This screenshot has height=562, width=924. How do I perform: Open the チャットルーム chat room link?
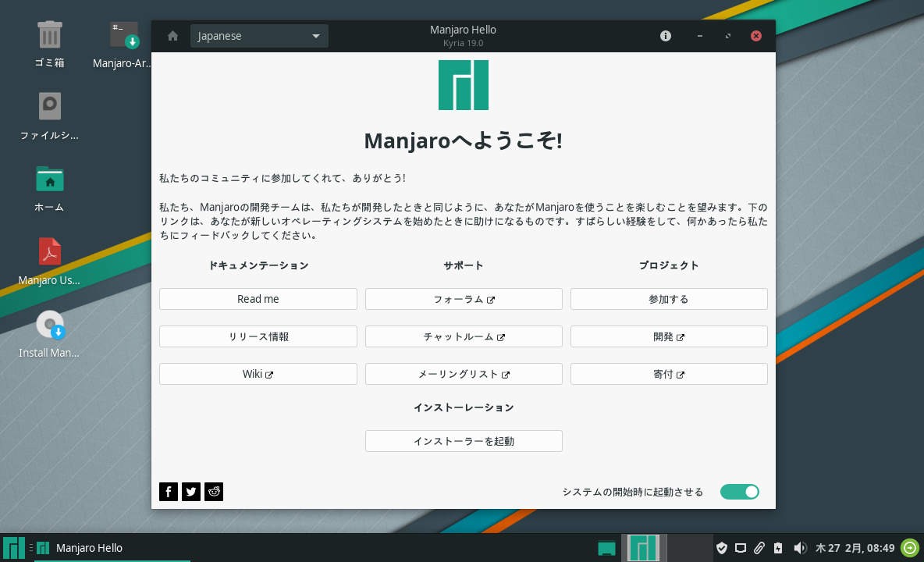pos(464,336)
